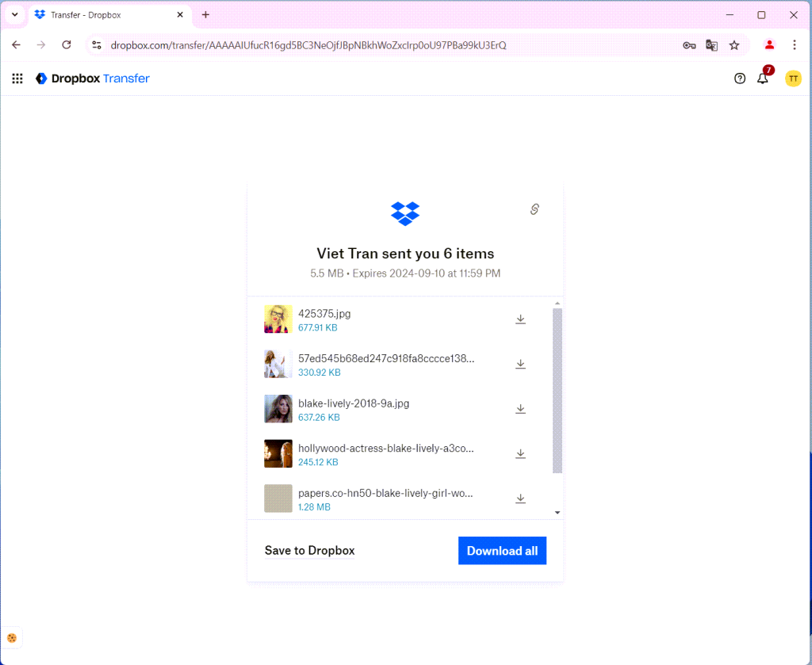Click the 637.26 KB size label

click(x=319, y=418)
